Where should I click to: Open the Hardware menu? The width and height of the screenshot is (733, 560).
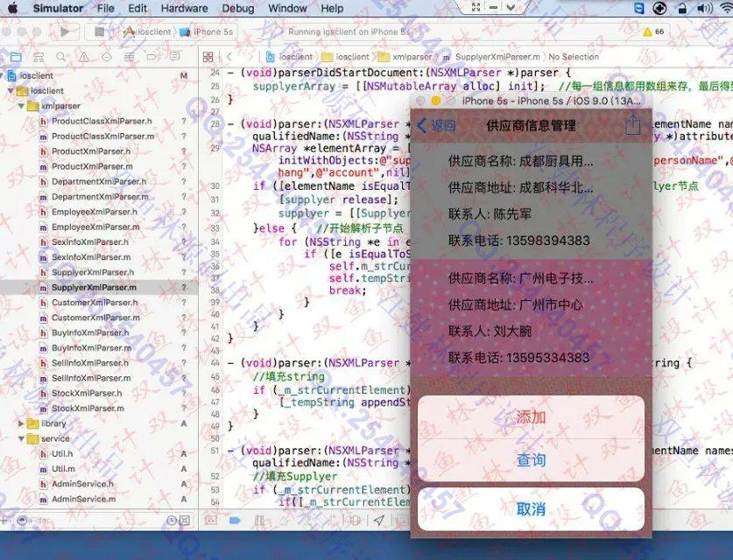pos(184,9)
